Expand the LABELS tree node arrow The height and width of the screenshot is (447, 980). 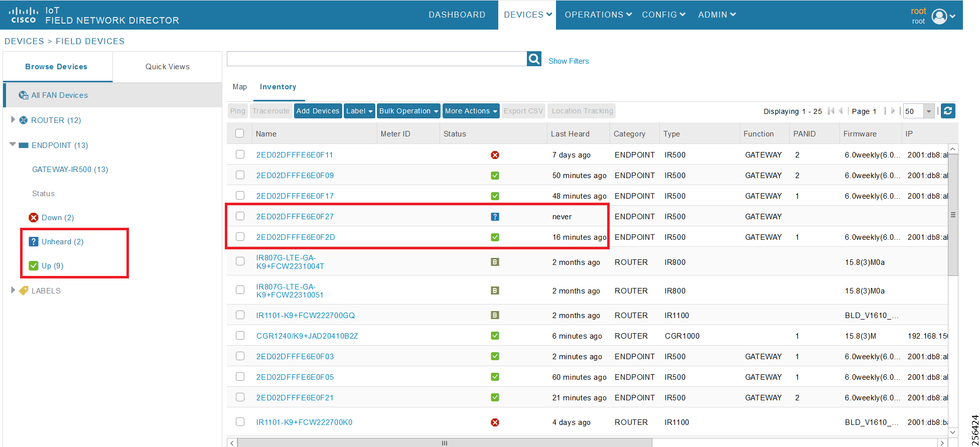(13, 290)
